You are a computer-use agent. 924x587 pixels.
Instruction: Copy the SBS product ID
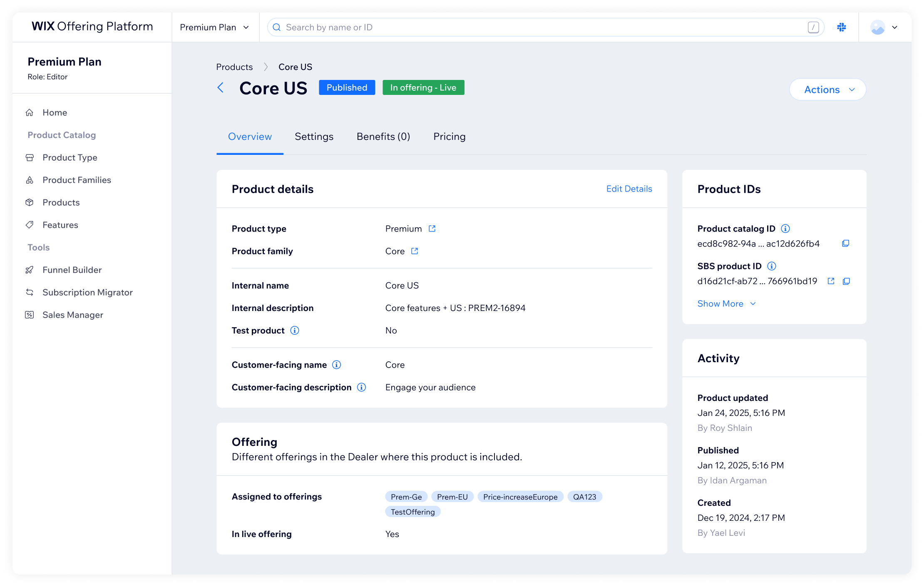point(846,281)
